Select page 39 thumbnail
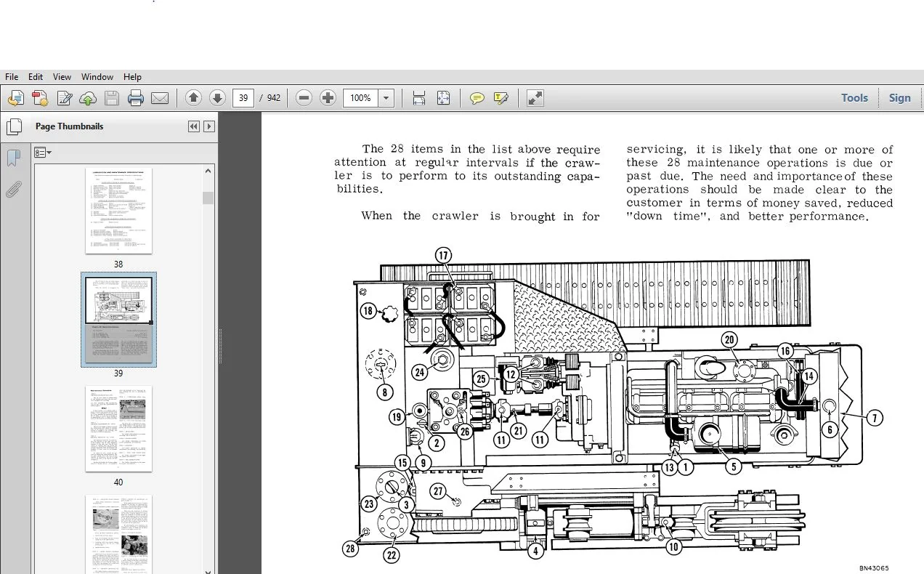 click(118, 320)
